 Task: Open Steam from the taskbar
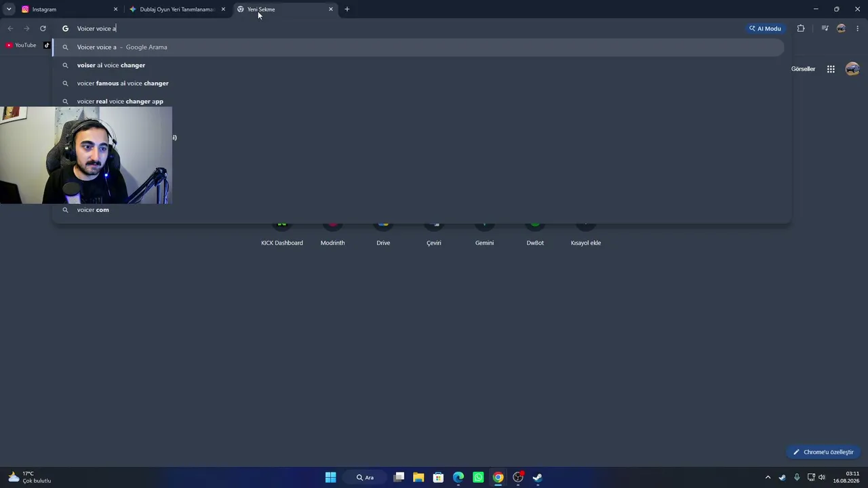pyautogui.click(x=538, y=477)
